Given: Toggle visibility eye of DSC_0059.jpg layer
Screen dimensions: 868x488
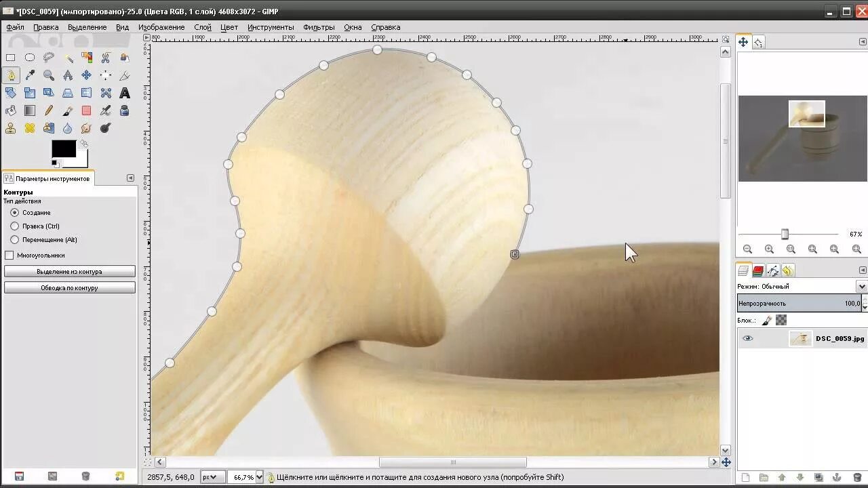Looking at the screenshot, I should [748, 338].
